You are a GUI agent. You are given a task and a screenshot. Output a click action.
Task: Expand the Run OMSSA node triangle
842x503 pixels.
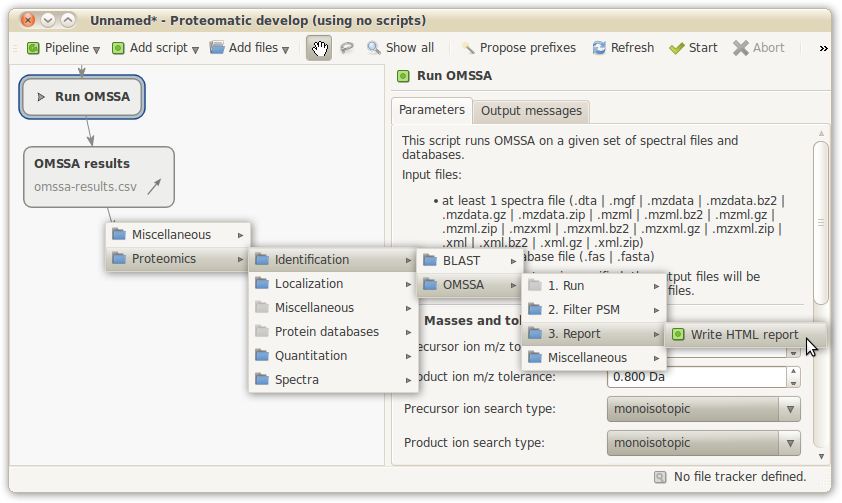pos(41,97)
